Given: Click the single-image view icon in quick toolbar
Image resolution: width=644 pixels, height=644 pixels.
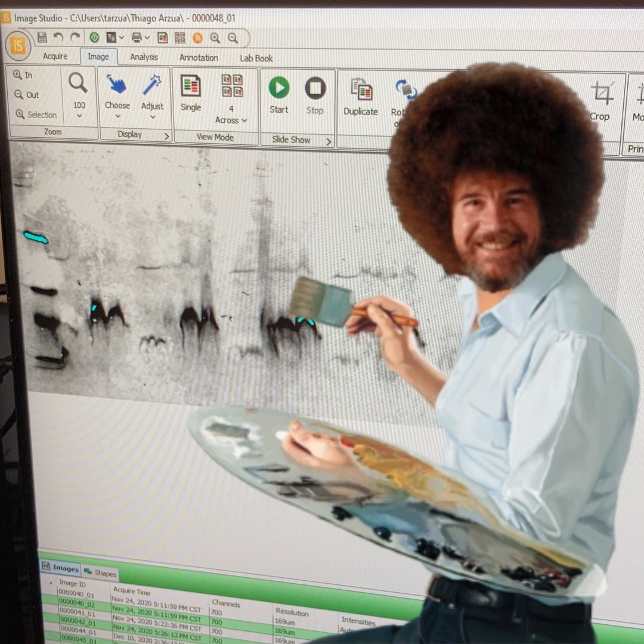Looking at the screenshot, I should coord(163,38).
